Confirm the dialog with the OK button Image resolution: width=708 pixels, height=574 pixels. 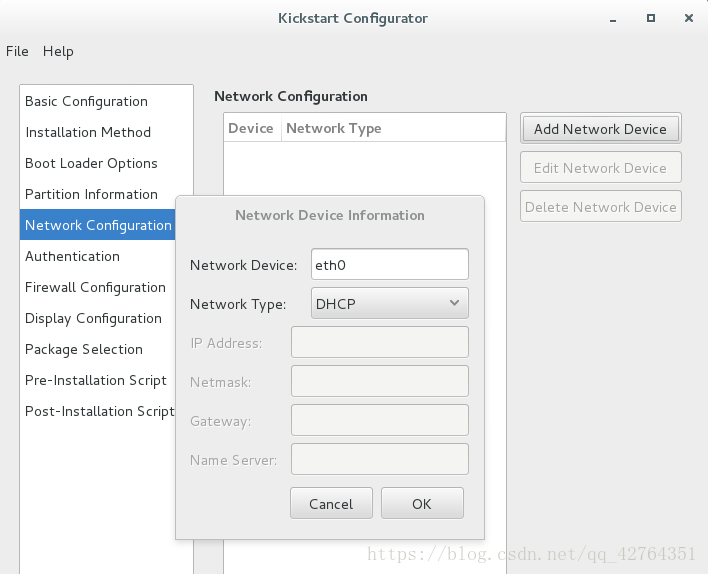(422, 503)
